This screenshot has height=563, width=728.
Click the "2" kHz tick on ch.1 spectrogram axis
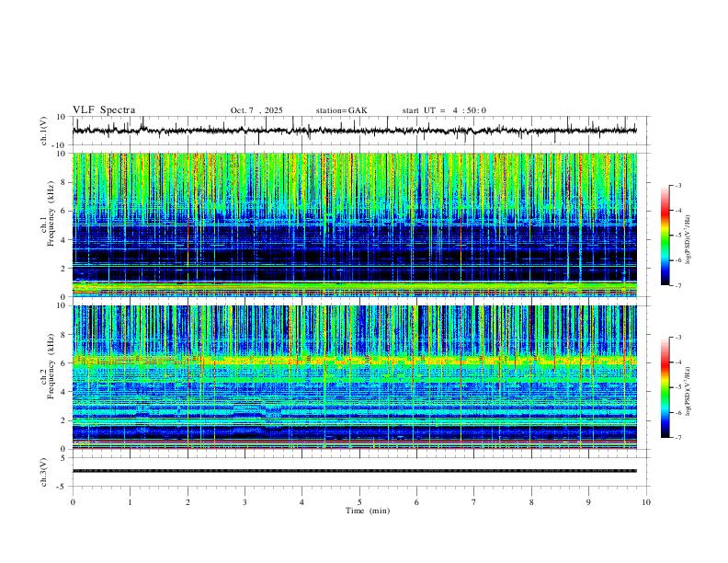point(63,268)
